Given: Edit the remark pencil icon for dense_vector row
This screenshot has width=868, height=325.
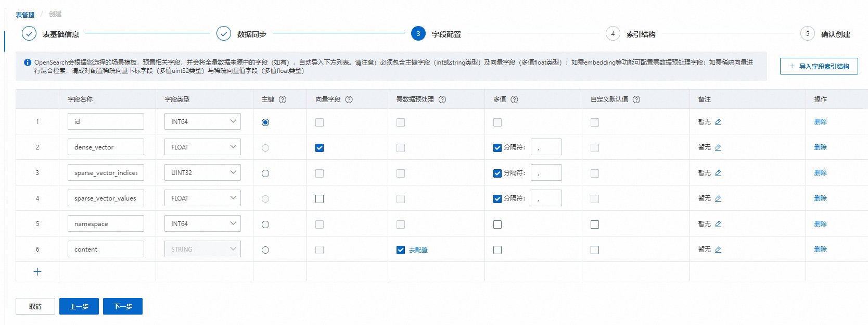Looking at the screenshot, I should (x=718, y=147).
